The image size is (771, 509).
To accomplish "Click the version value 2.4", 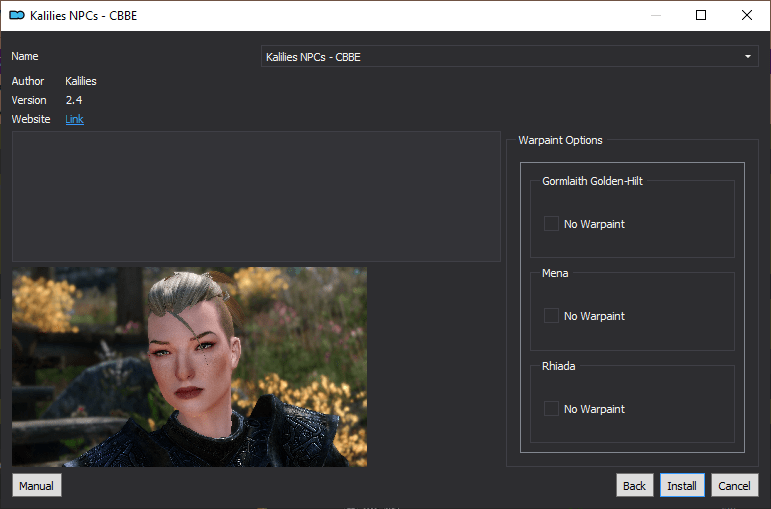I will point(74,100).
